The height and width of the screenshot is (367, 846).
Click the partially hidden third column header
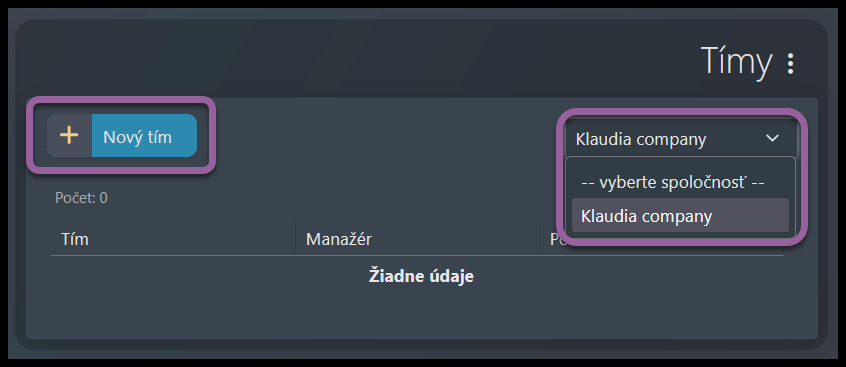556,239
